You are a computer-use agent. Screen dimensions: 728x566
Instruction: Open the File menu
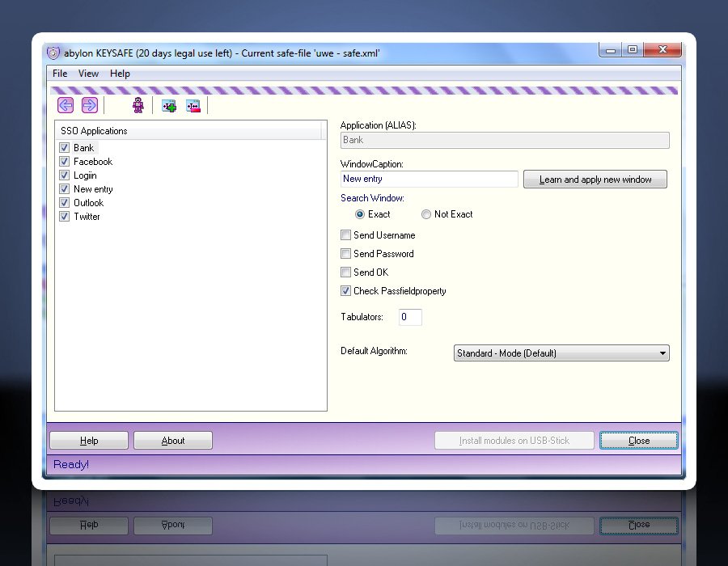60,74
